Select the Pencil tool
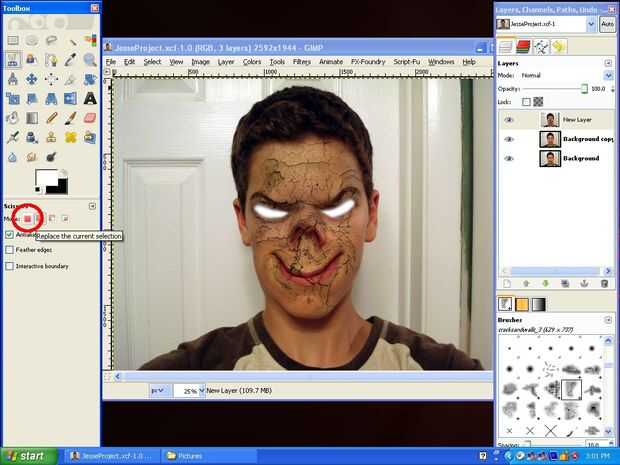The height and width of the screenshot is (465, 620). [x=51, y=118]
